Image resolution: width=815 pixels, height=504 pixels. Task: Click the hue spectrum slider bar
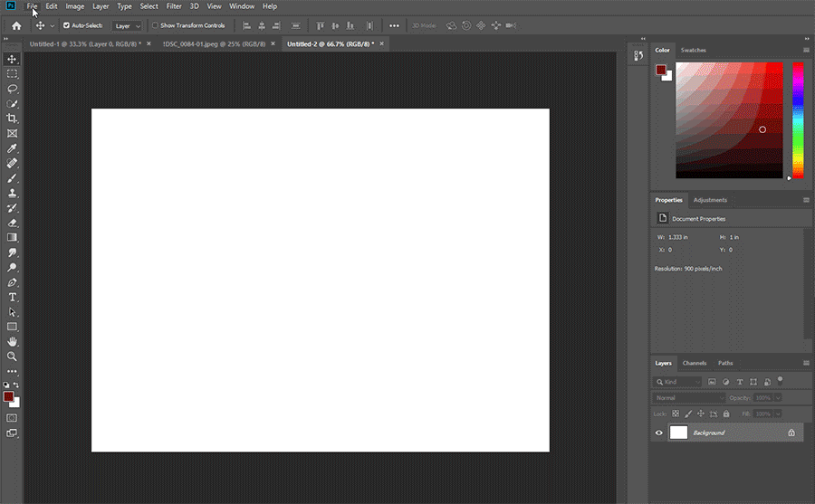pyautogui.click(x=798, y=120)
